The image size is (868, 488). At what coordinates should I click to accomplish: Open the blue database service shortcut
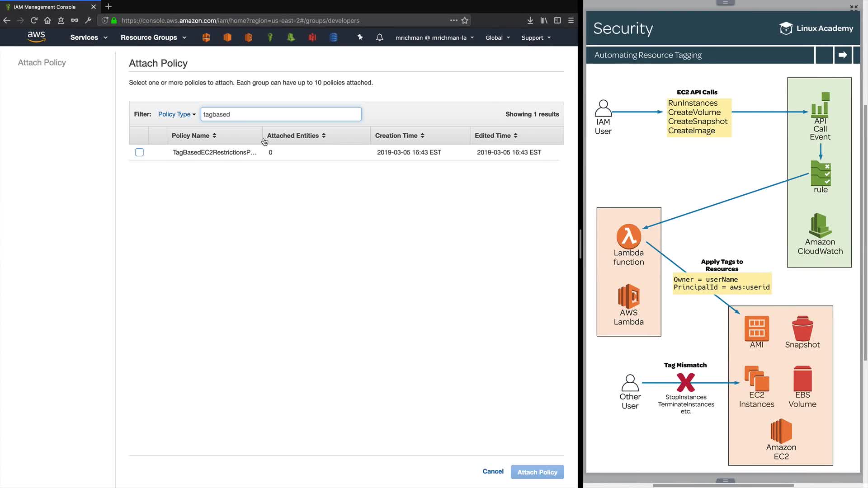(334, 38)
